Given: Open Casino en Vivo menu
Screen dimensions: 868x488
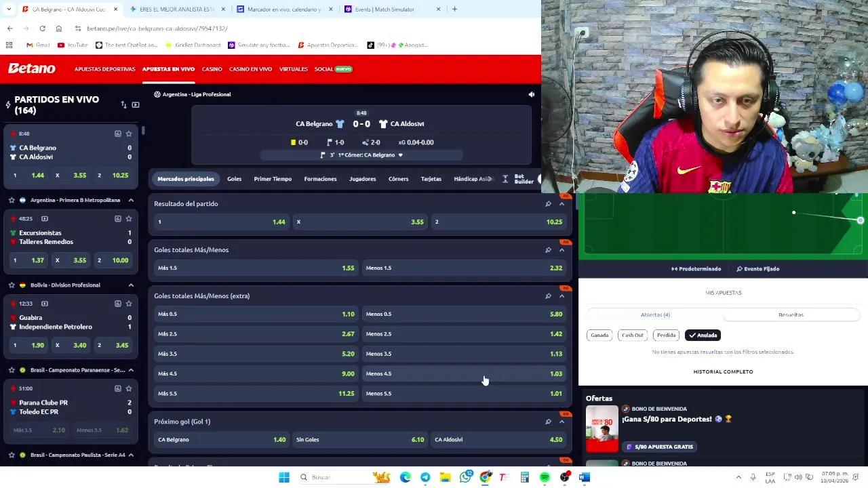Looking at the screenshot, I should [x=250, y=69].
